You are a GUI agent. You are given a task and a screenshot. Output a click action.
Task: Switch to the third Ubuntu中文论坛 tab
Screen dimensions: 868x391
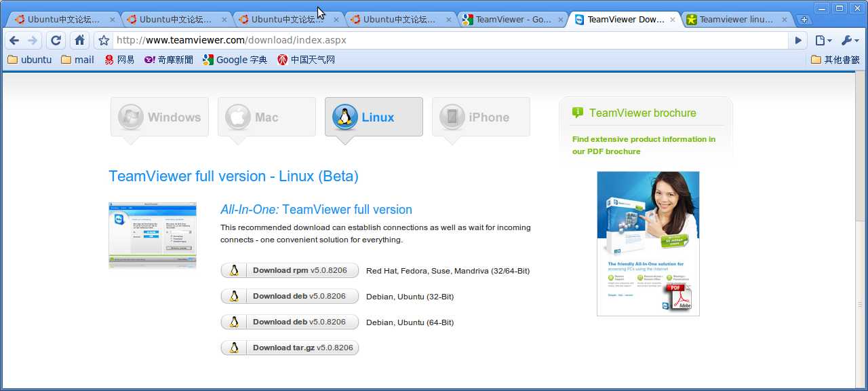click(288, 20)
